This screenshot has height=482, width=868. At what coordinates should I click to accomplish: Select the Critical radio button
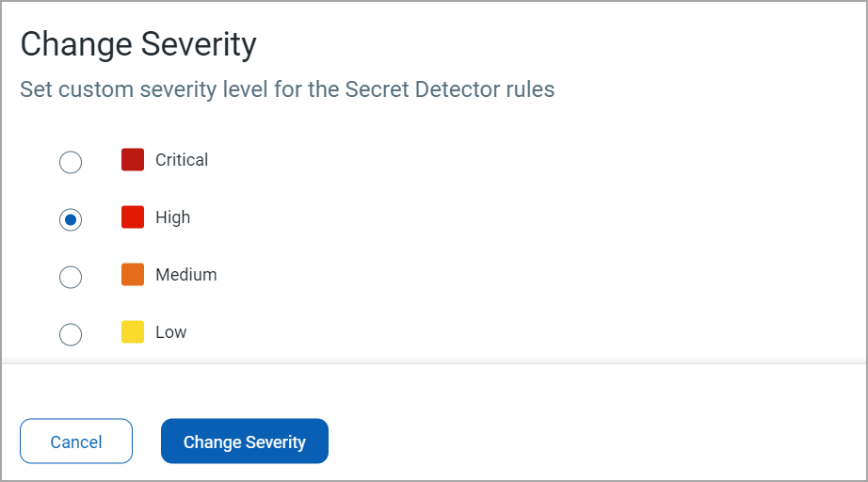point(71,162)
